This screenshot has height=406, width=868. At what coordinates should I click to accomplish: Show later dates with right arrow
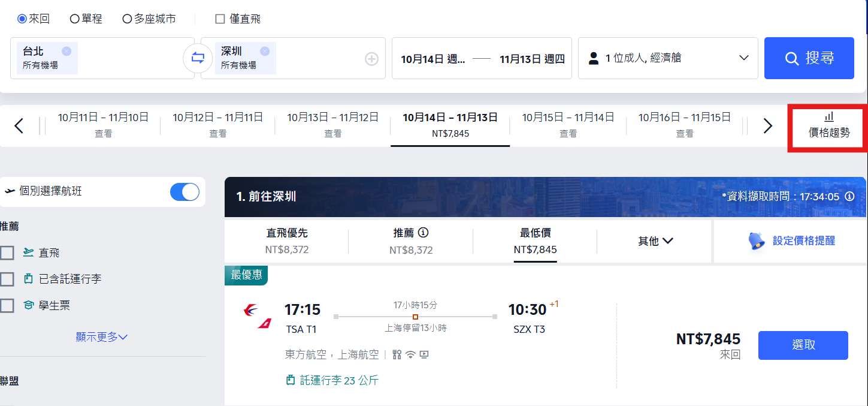point(767,126)
